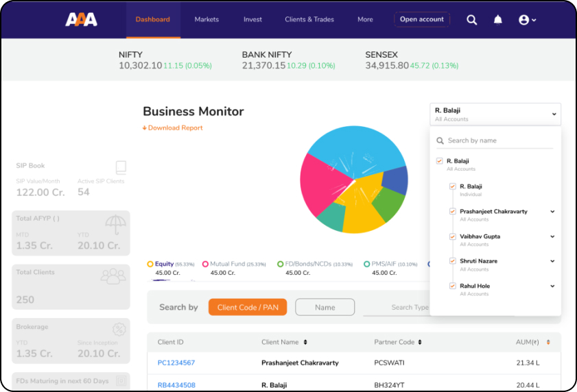Click the PMS/AIF legend circle
This screenshot has height=392, width=577.
366,264
